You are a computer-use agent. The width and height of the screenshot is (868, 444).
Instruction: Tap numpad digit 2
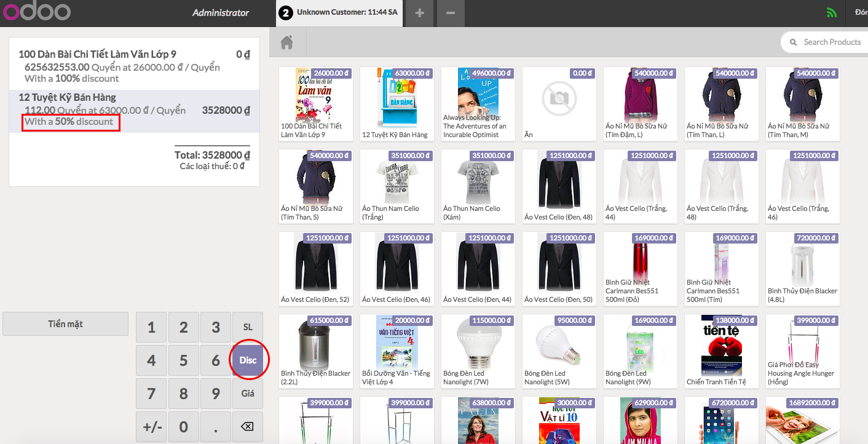tap(183, 327)
